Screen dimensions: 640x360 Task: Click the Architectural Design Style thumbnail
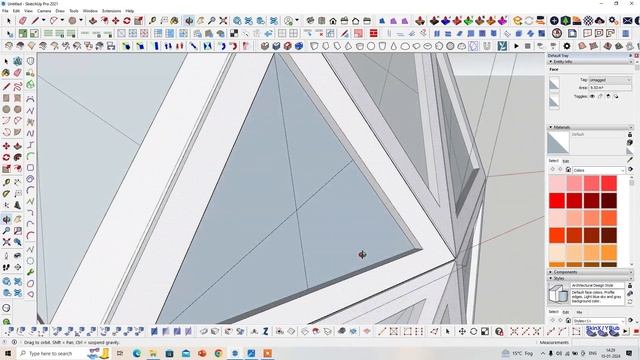pyautogui.click(x=558, y=293)
